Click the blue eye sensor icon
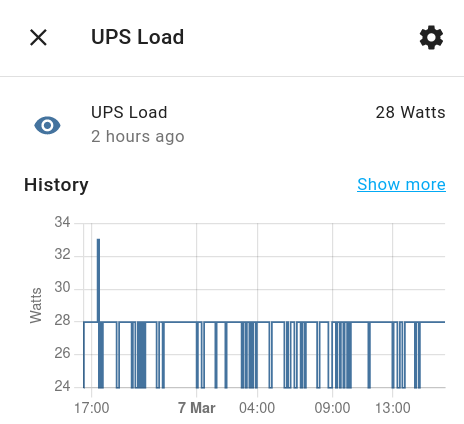The height and width of the screenshot is (424, 464). (x=47, y=125)
